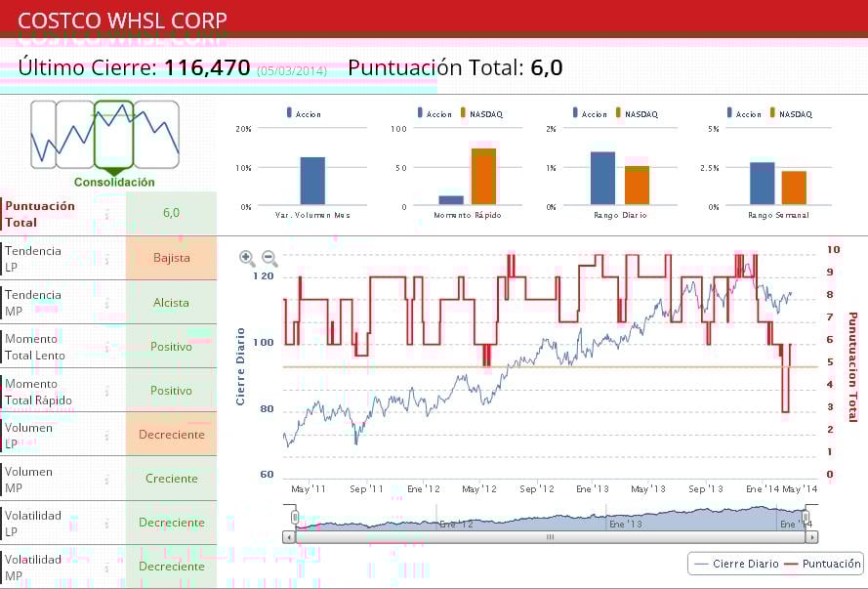Click the left range handle of the navigator
The width and height of the screenshot is (868, 589).
pyautogui.click(x=295, y=517)
